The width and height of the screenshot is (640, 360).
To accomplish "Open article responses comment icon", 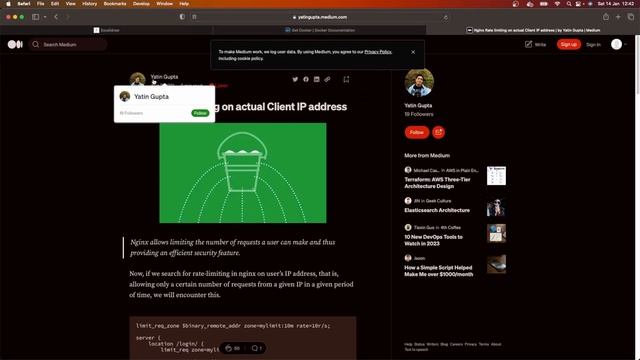I will (256, 348).
